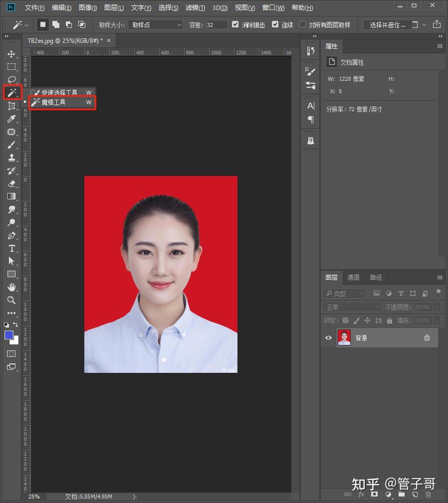Select the Gradient tool

[x=11, y=196]
